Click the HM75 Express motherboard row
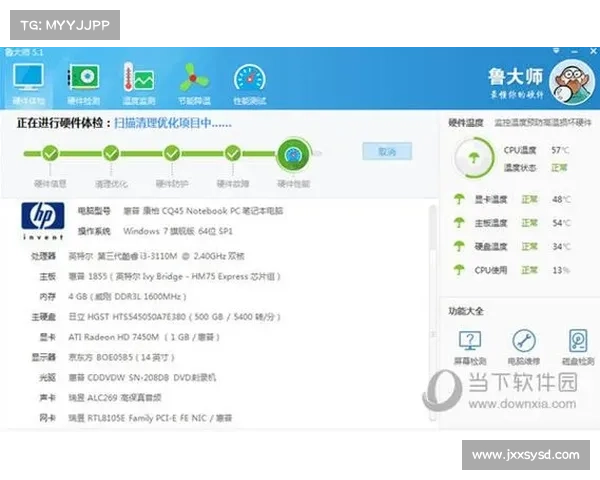This screenshot has height=480, width=600. tap(160, 276)
